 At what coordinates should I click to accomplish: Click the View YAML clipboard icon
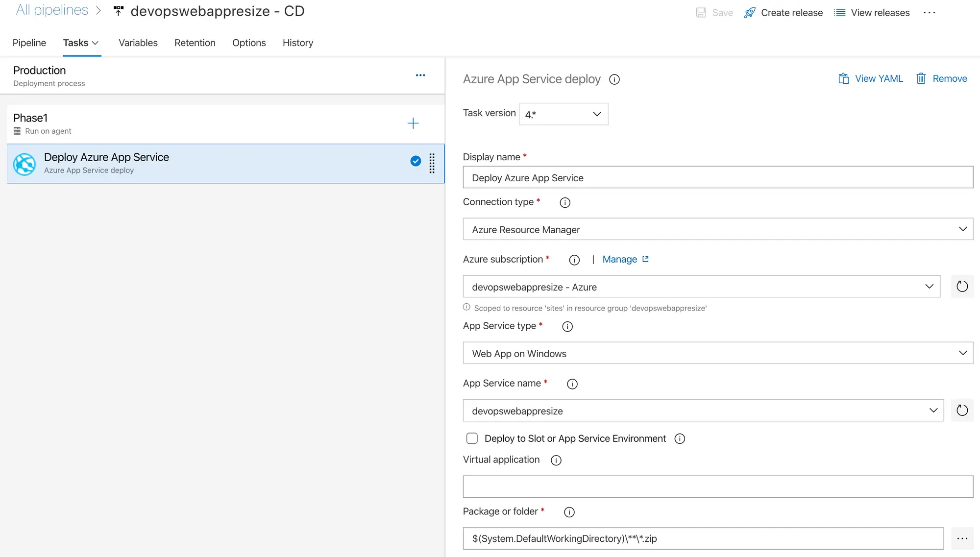(844, 78)
